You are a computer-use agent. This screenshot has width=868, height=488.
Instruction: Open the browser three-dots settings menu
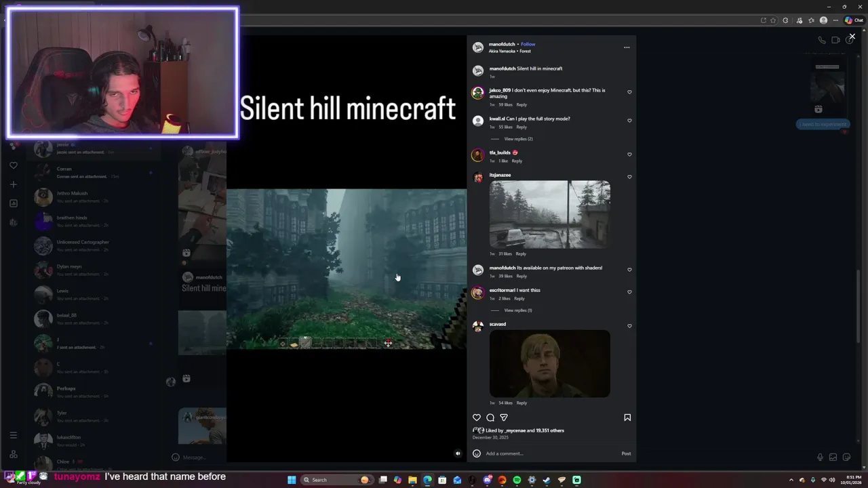835,20
